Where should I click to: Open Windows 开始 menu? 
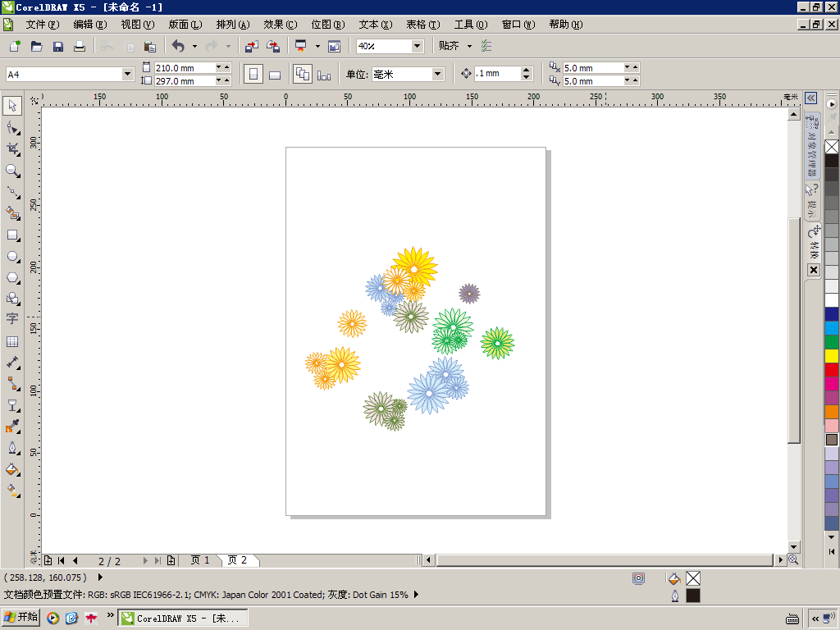[21, 618]
